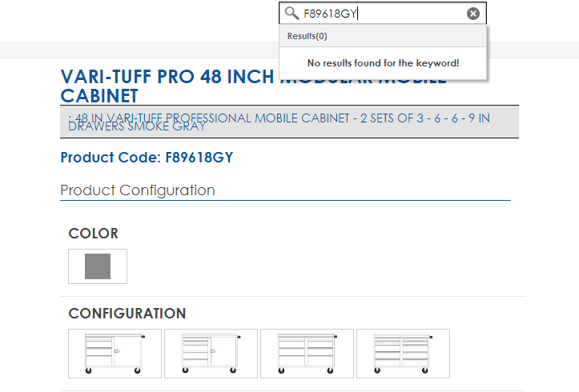Choose the second cabinet configuration thumbnail
579x392 pixels.
click(x=211, y=353)
